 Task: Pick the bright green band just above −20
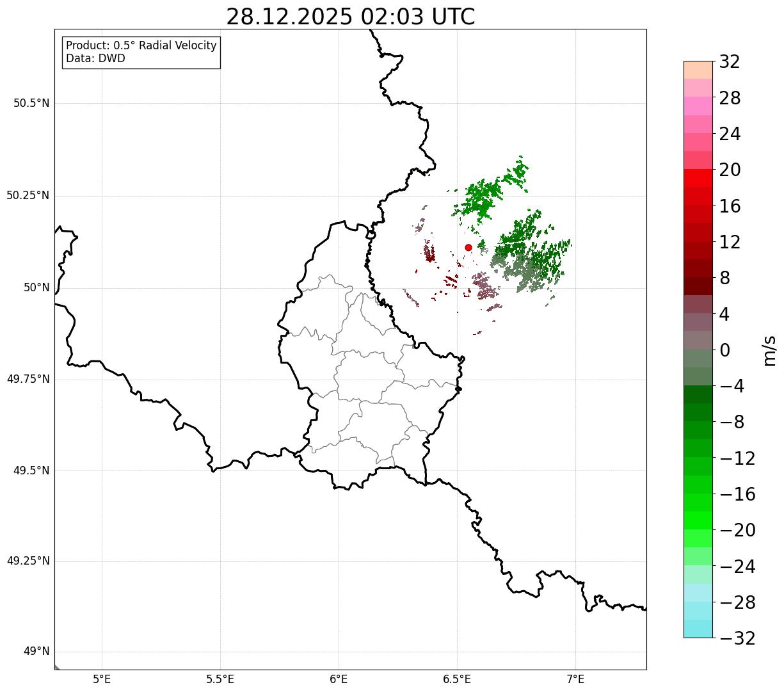[x=698, y=520]
